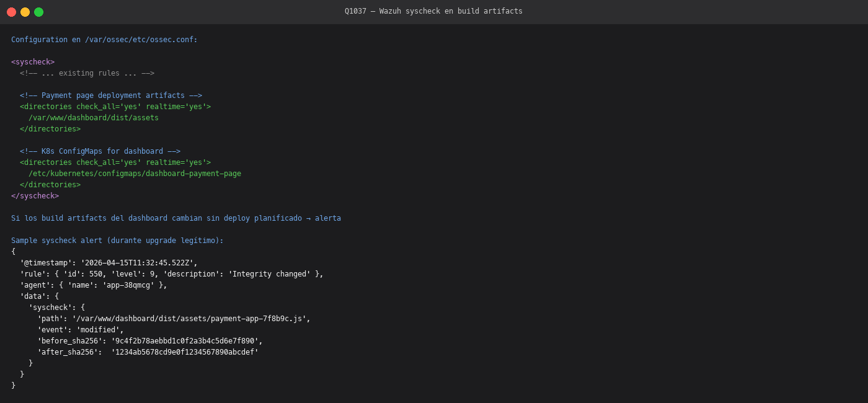
Task: Click the 'Sample syscheck alert' heading line
Action: pyautogui.click(x=117, y=241)
